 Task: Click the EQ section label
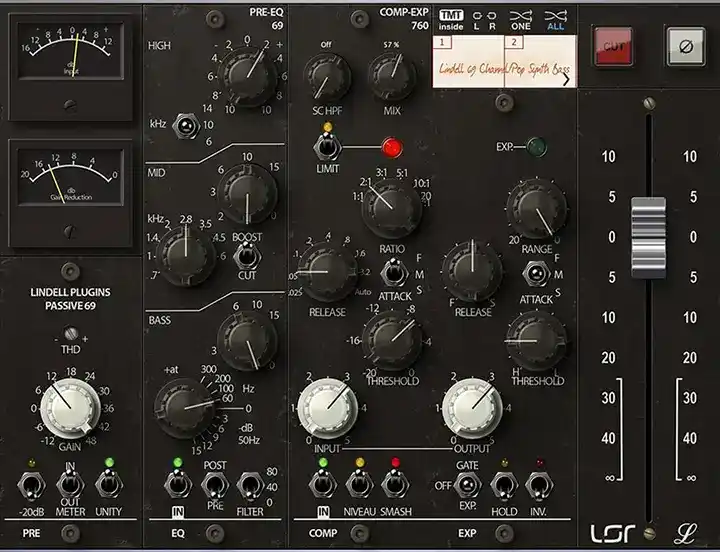coord(178,533)
